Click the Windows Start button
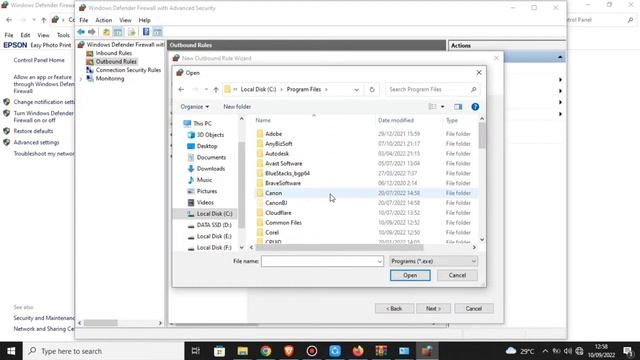640x360 pixels. [x=11, y=351]
